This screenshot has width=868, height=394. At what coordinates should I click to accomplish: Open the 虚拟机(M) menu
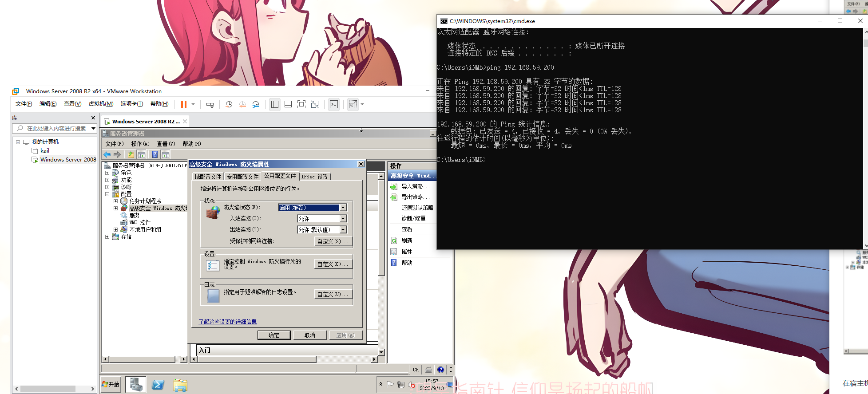101,104
